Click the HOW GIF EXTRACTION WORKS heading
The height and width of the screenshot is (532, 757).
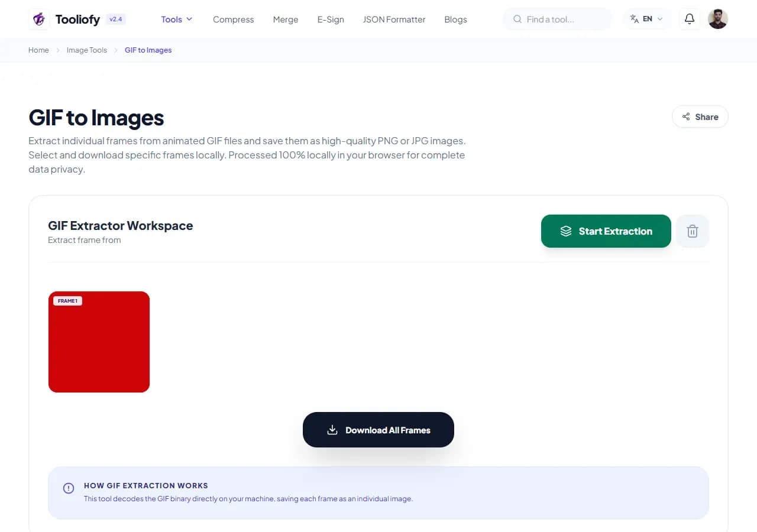(x=146, y=485)
